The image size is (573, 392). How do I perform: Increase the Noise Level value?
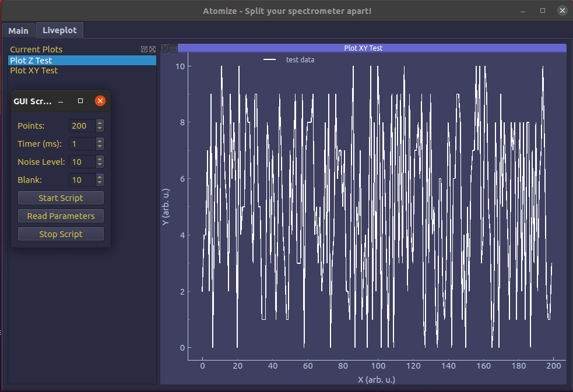click(100, 159)
